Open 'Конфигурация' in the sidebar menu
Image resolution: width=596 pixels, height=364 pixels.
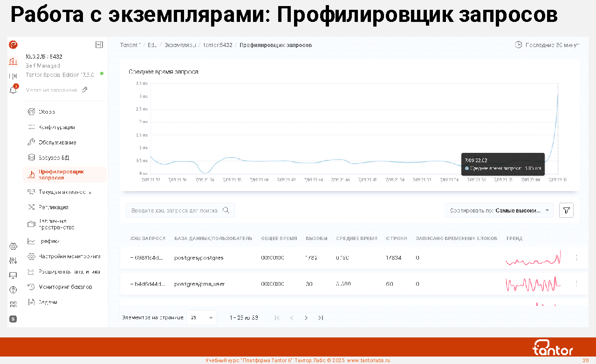point(57,127)
